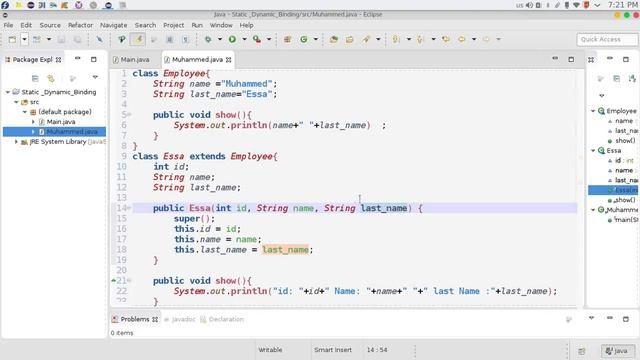Collapse the Static _Dynamic_Binding project node
640x360 pixels.
[8, 92]
